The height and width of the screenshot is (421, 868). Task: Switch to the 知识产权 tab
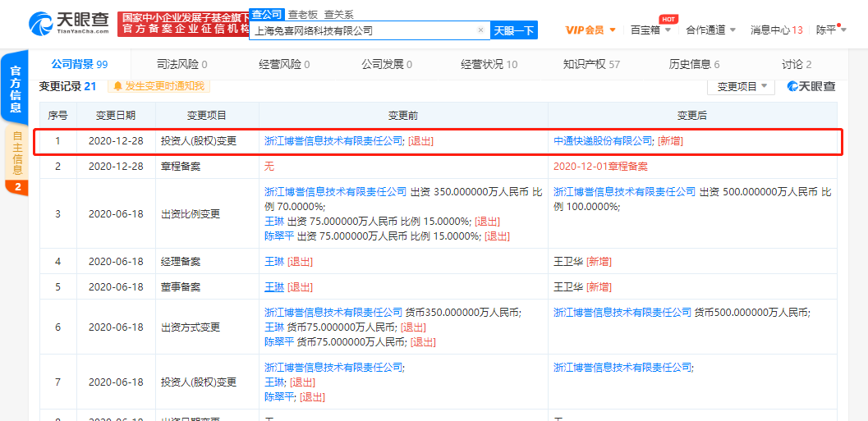591,64
